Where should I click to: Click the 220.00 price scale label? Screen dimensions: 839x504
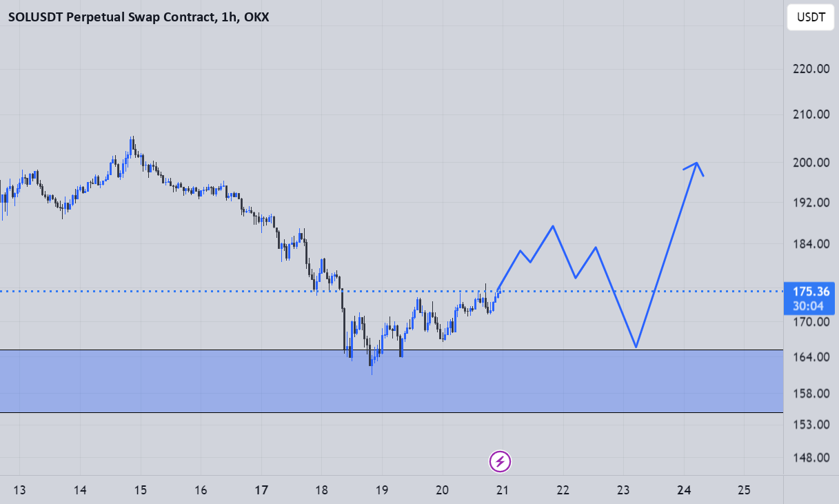click(809, 69)
